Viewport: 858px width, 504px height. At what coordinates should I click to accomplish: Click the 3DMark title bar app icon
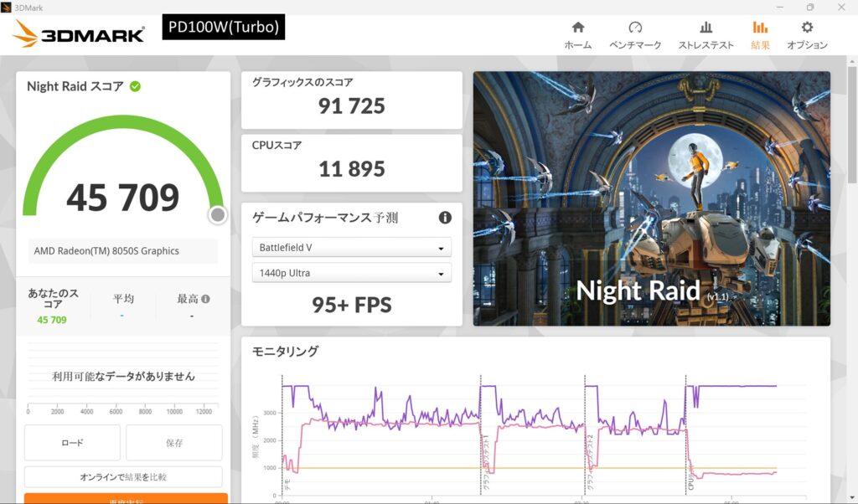click(6, 7)
